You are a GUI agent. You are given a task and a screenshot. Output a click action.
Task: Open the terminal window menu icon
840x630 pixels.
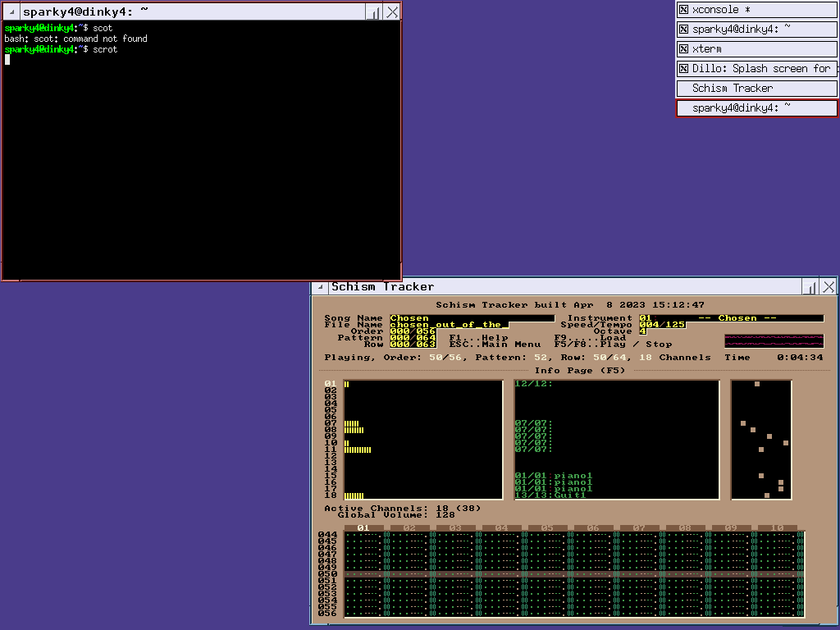pyautogui.click(x=11, y=11)
